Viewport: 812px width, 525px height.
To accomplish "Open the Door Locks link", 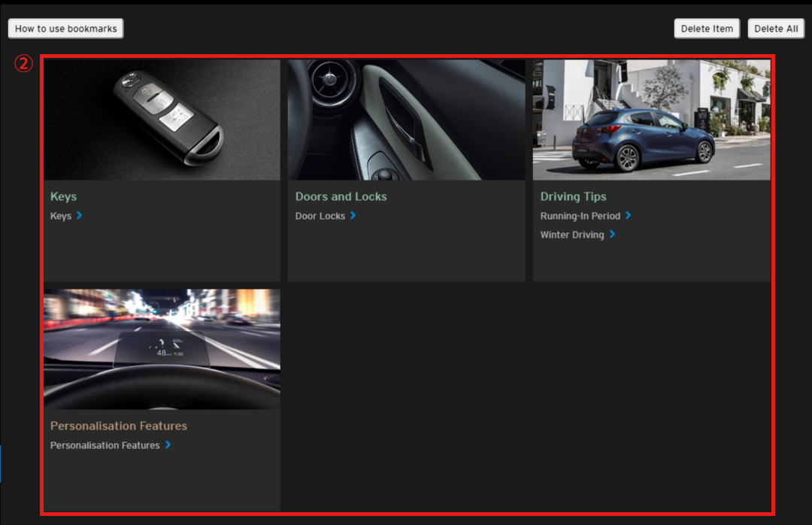I will pos(320,217).
